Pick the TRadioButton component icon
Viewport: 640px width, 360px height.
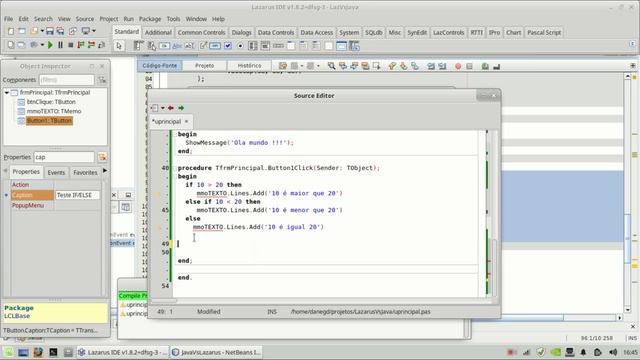click(x=240, y=46)
